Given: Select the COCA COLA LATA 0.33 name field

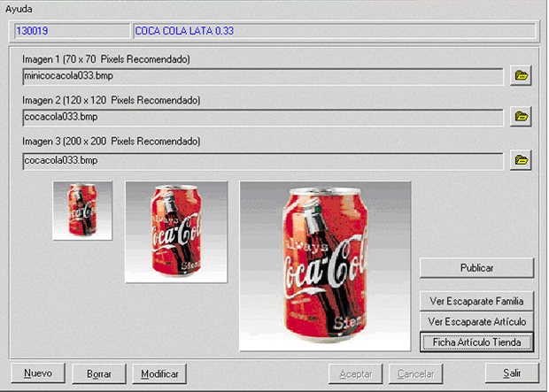Looking at the screenshot, I should (x=335, y=31).
